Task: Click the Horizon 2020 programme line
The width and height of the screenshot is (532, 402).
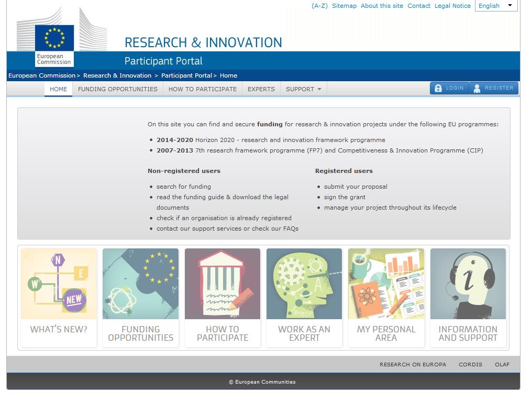Action: point(271,140)
